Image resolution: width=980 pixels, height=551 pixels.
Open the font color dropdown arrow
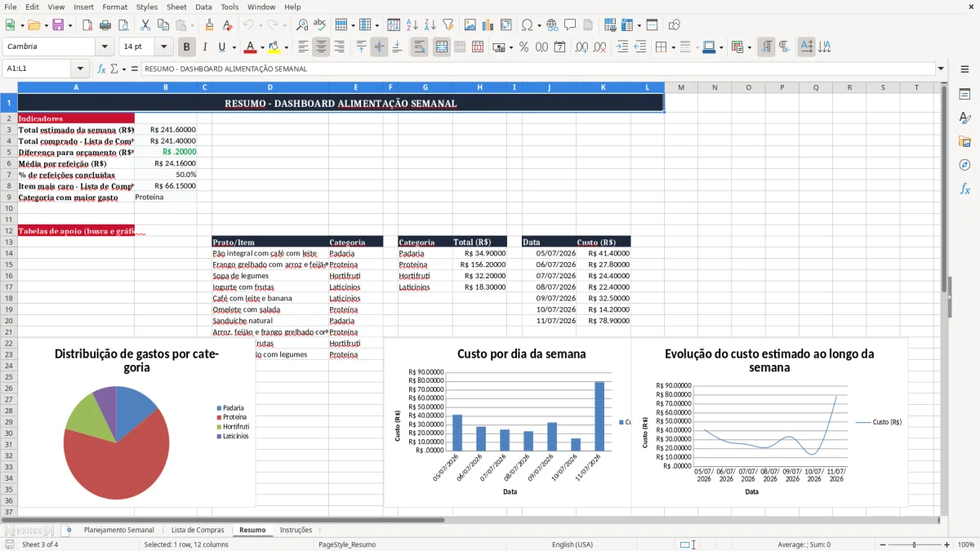(x=262, y=47)
